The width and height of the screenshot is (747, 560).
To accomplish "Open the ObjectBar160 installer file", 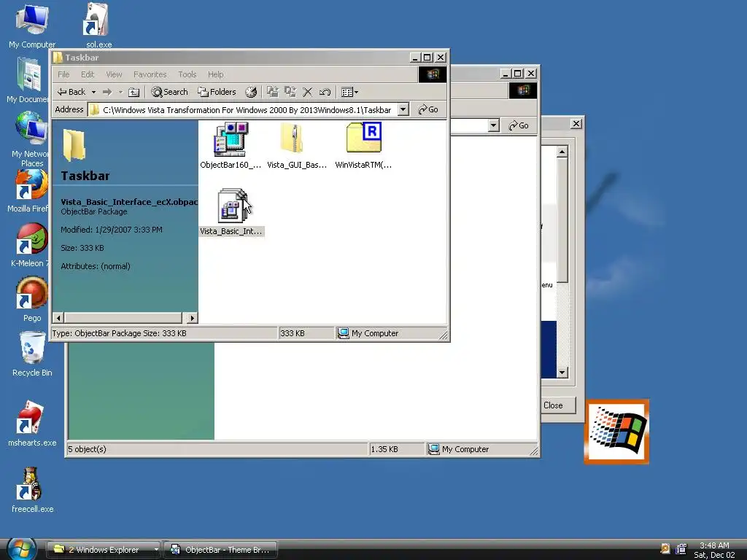I will [x=231, y=146].
